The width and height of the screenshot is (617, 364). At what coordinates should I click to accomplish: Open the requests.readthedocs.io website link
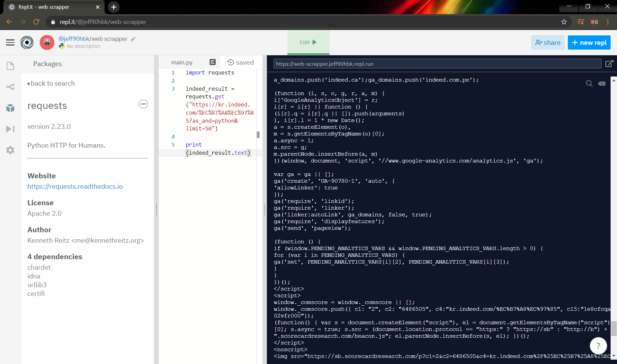75,186
